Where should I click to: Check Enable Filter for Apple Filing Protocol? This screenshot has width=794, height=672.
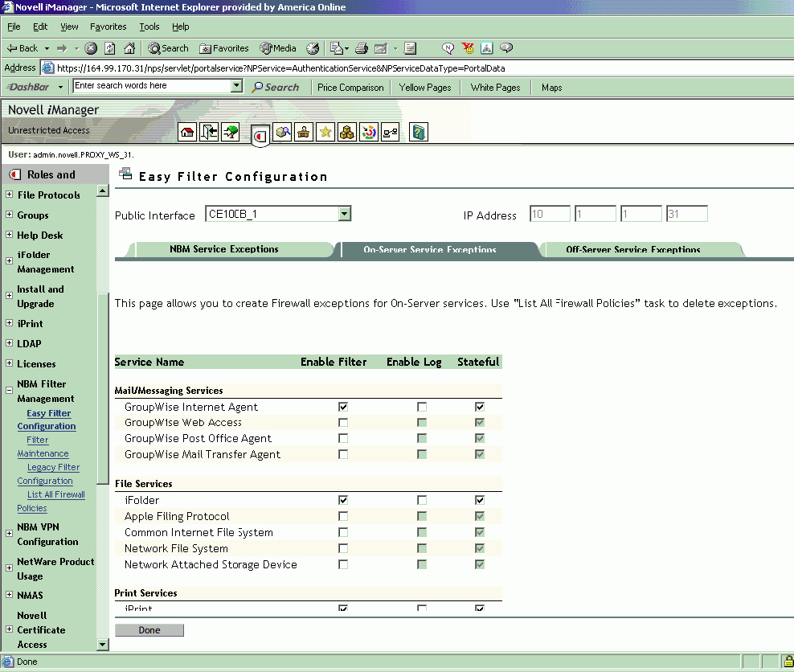coord(343,517)
